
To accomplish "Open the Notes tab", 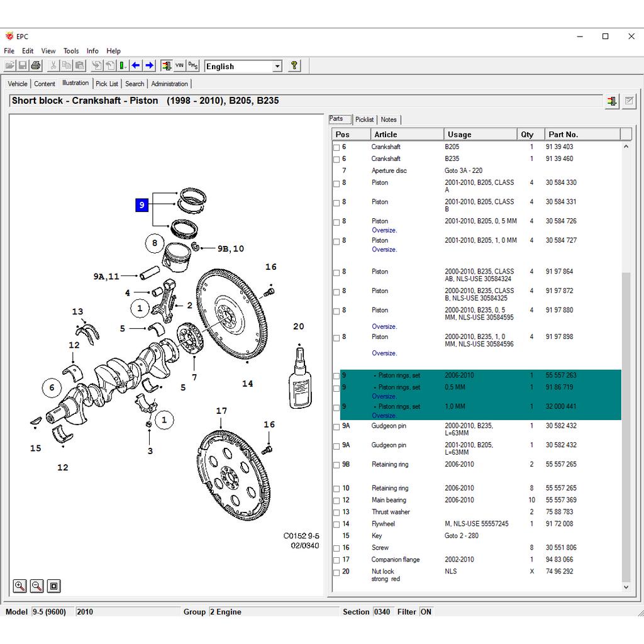I will (389, 119).
